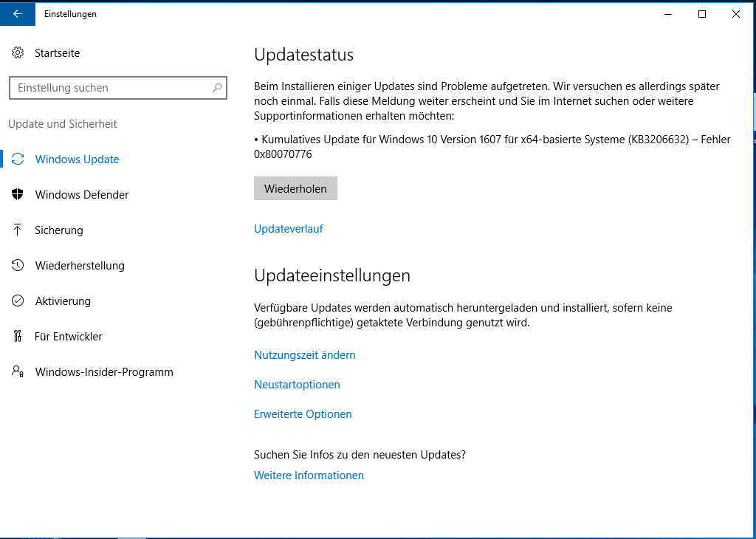Screen dimensions: 756x539
Task: Click Weitere Informationen link
Action: tap(309, 476)
